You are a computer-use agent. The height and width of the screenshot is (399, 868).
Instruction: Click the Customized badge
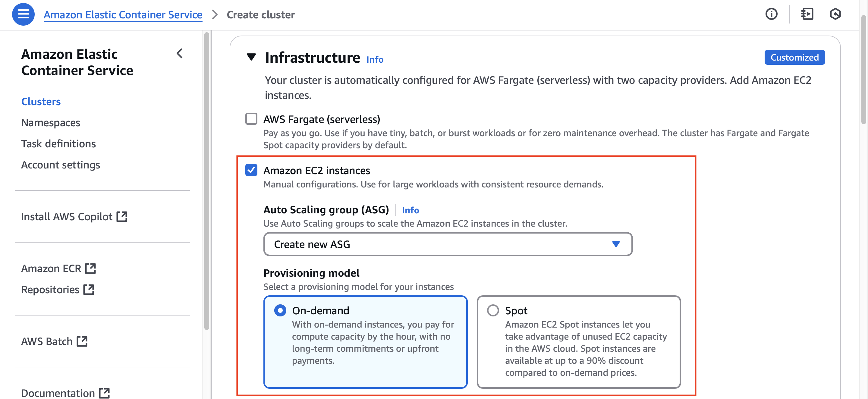coord(794,57)
